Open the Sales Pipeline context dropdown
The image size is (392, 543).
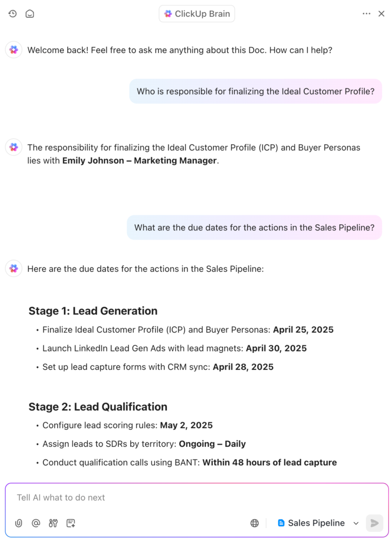[356, 523]
